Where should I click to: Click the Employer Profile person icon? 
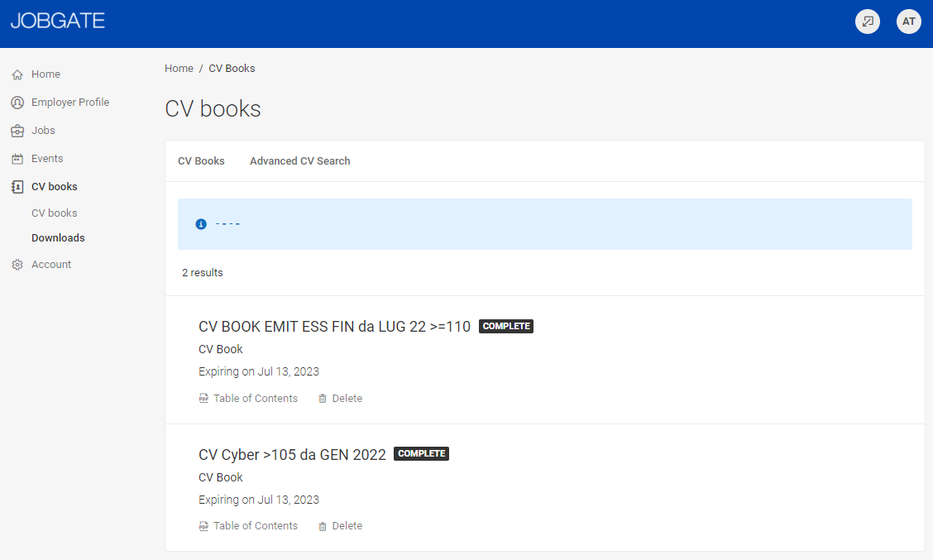click(17, 103)
